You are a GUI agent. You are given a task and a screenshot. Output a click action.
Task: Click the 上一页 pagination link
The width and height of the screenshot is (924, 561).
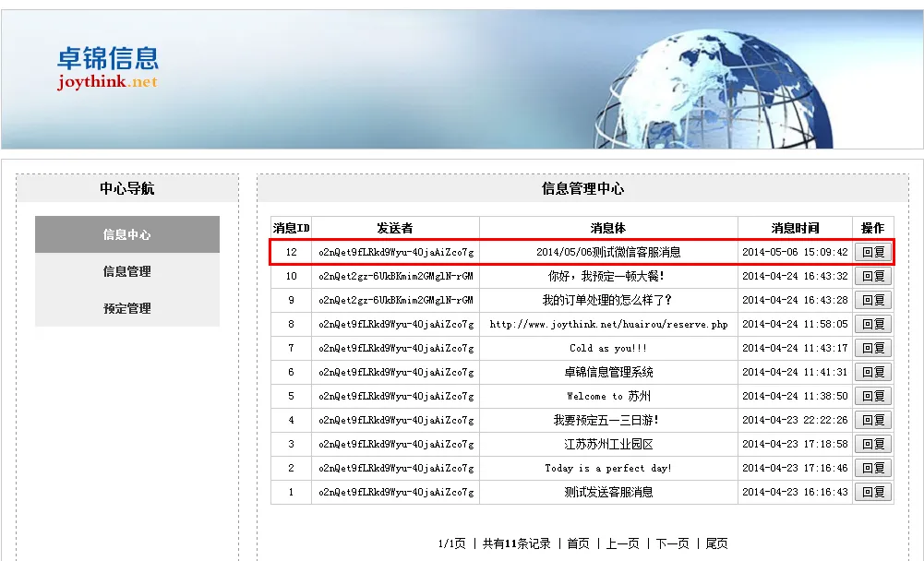[622, 543]
